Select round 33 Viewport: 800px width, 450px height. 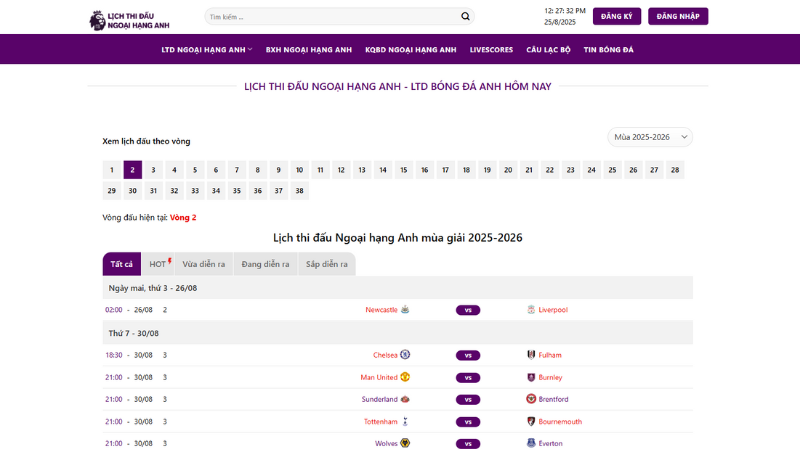click(x=195, y=191)
